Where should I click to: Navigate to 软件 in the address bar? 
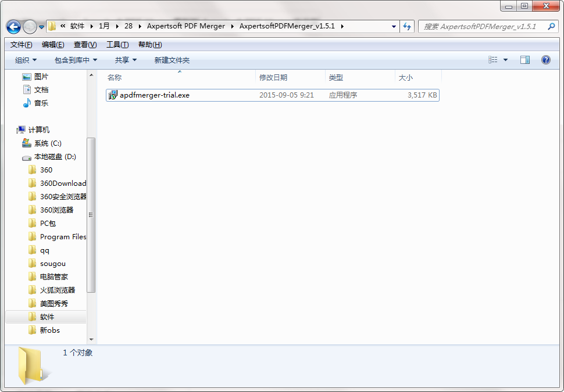coord(77,26)
